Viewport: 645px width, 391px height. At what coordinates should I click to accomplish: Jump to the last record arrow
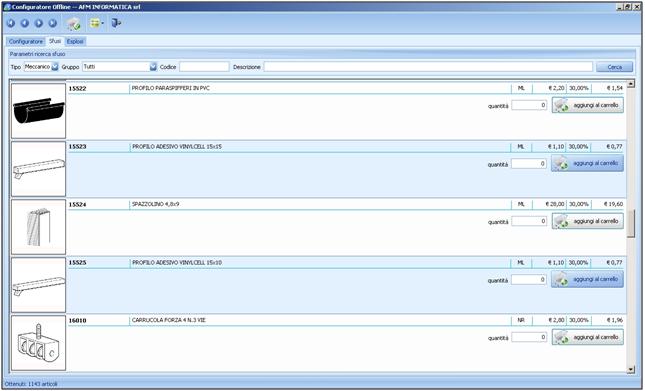click(x=53, y=23)
